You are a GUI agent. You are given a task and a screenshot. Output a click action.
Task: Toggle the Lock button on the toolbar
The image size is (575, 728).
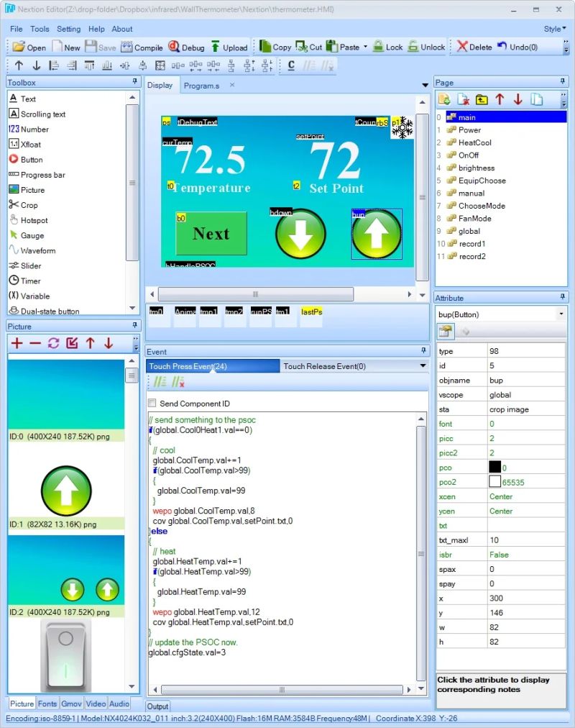387,46
